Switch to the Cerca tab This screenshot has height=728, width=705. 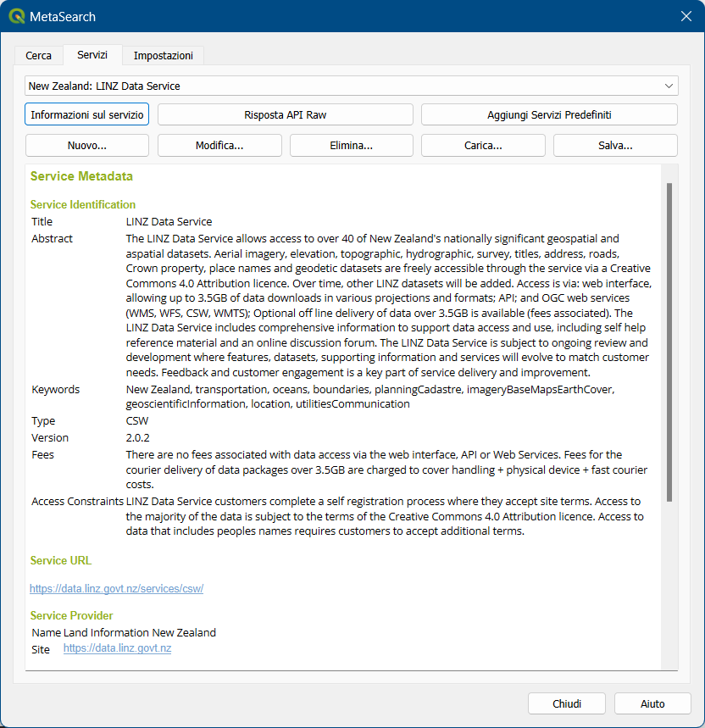coord(38,55)
